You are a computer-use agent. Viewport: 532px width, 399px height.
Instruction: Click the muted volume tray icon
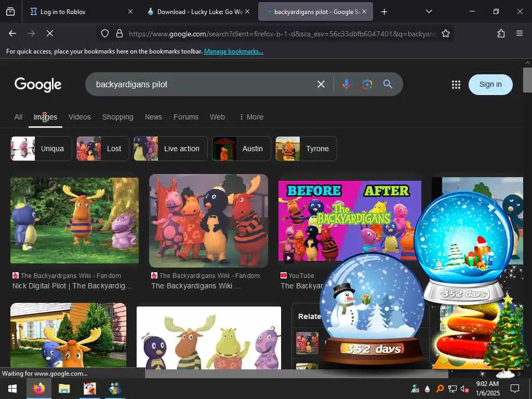(x=464, y=389)
